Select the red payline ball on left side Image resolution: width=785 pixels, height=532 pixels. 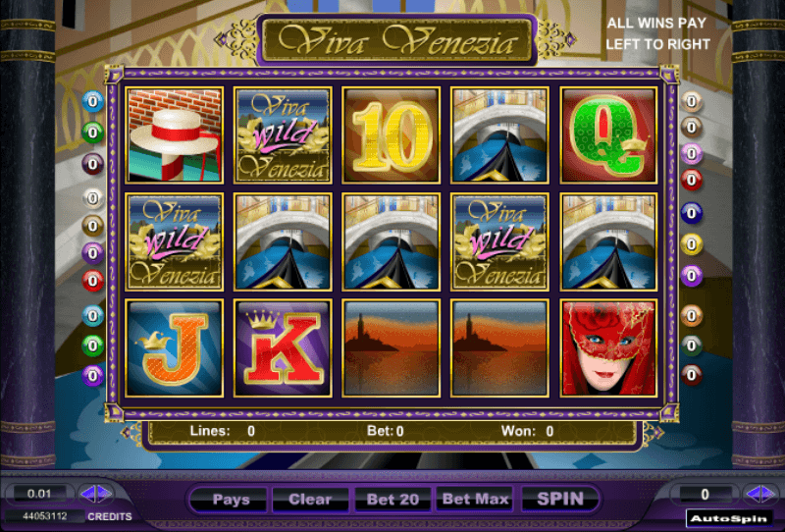pyautogui.click(x=92, y=281)
